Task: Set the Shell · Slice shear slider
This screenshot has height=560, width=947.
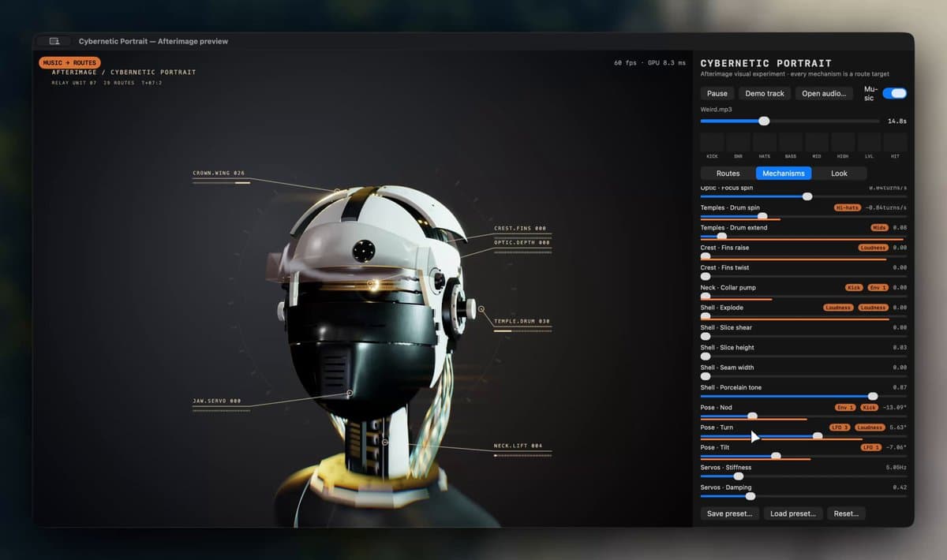Action: coord(803,336)
